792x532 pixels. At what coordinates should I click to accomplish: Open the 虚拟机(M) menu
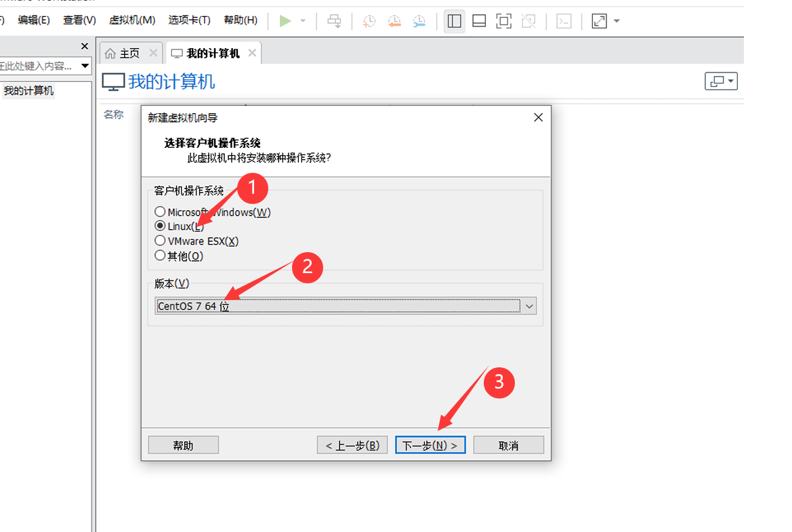132,20
